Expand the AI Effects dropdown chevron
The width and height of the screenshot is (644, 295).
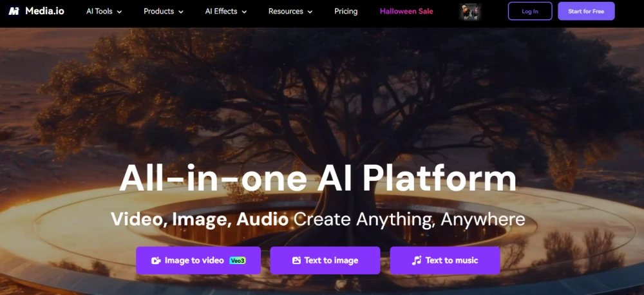244,12
